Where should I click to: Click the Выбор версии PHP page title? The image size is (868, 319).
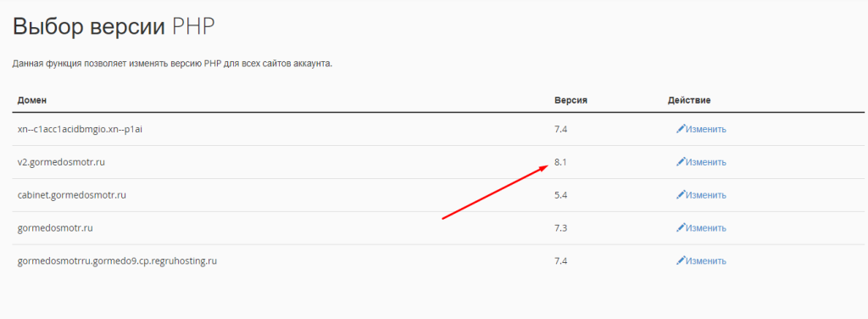coord(114,26)
